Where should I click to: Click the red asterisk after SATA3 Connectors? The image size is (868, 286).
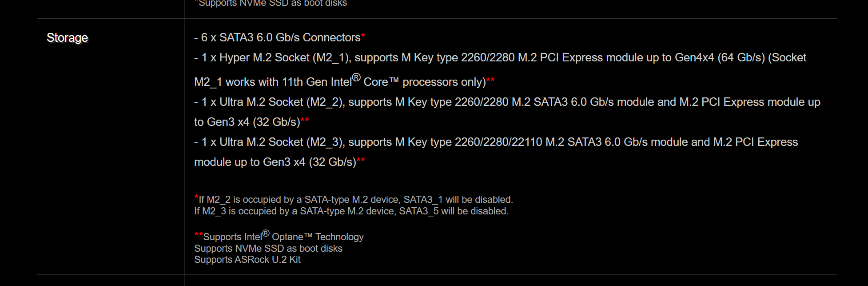363,36
